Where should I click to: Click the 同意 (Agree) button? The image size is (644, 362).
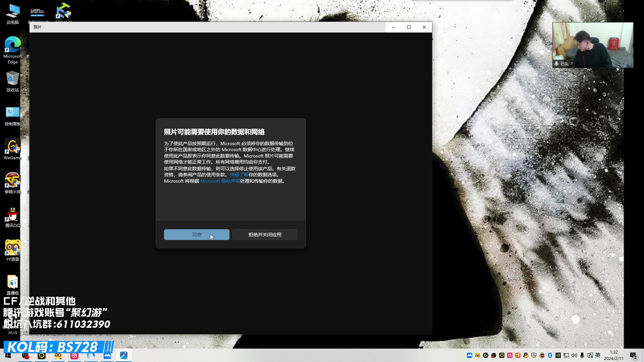197,235
